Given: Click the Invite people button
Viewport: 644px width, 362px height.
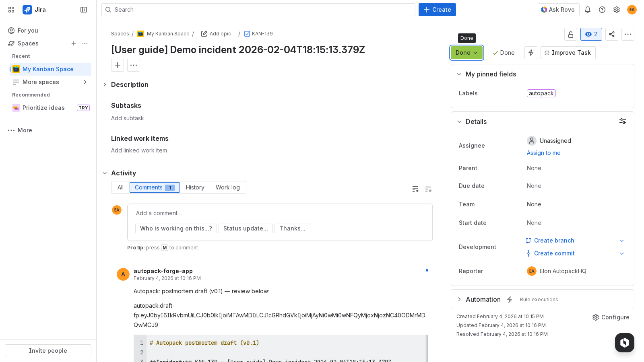Looking at the screenshot, I should pyautogui.click(x=48, y=350).
